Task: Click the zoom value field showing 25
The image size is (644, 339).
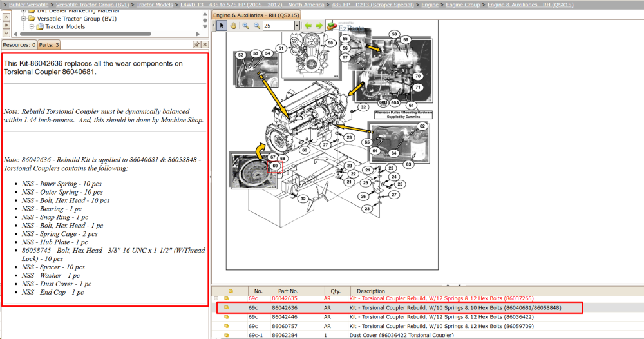Action: point(278,26)
